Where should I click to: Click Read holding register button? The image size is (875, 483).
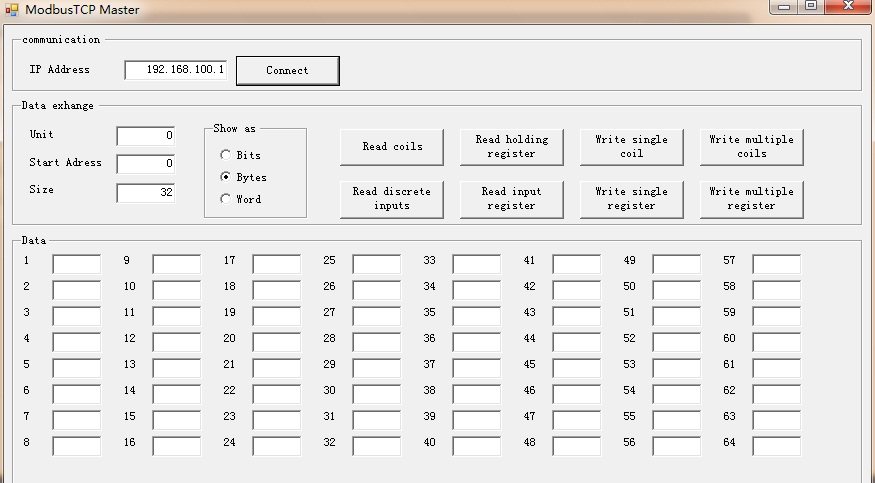pos(511,147)
